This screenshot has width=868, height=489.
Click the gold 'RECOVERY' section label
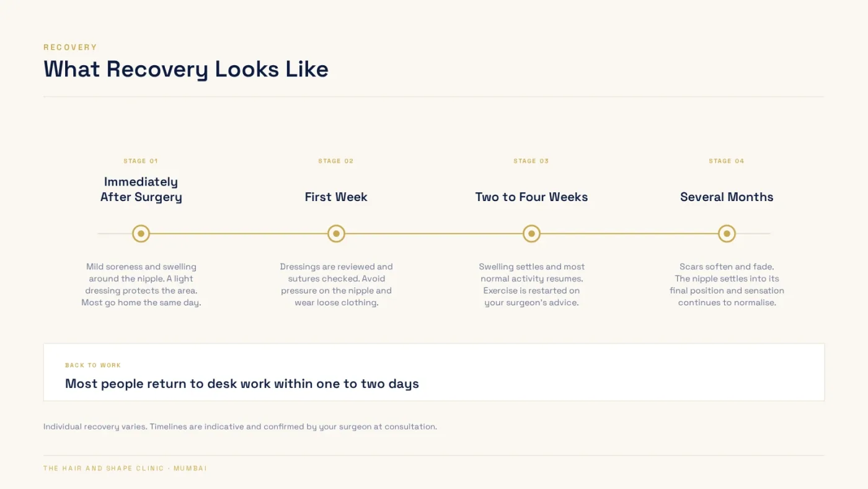coord(70,47)
